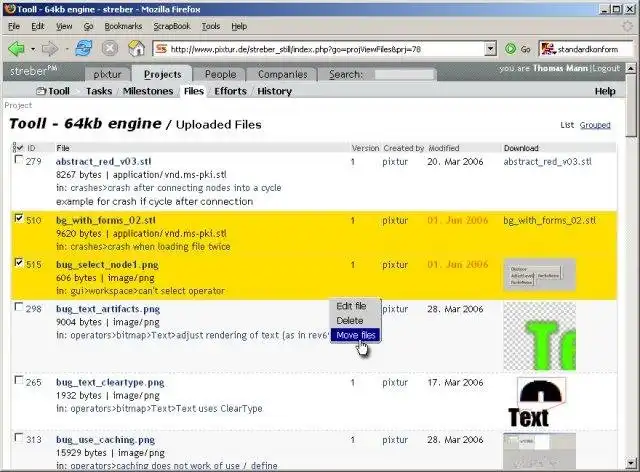640x472 pixels.
Task: Click the forward arrow navigation button
Action: [50, 49]
